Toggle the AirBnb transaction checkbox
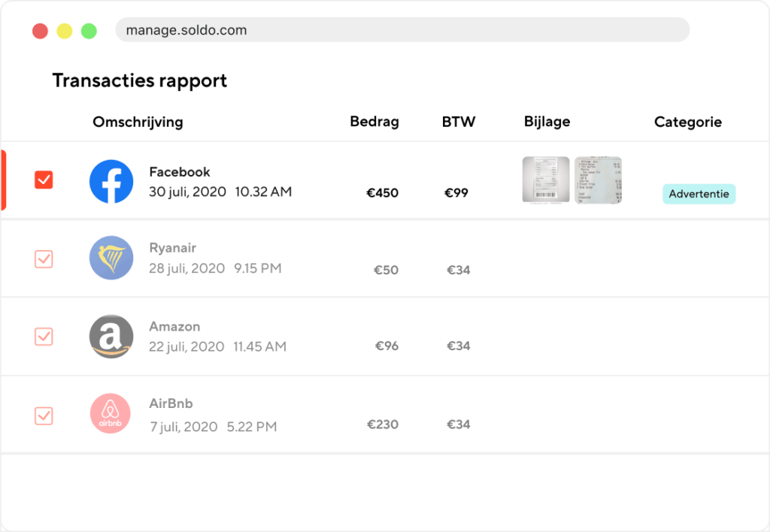Screen dimensions: 770x532 click(x=44, y=416)
